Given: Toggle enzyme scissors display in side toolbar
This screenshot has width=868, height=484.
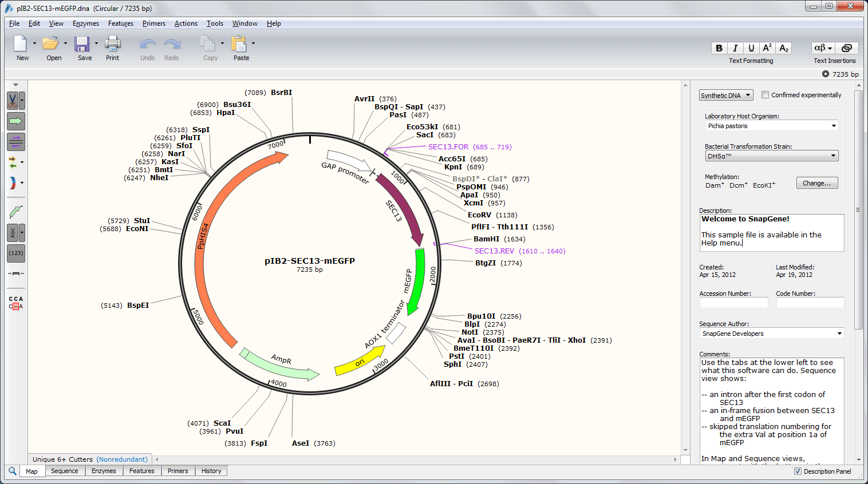Looking at the screenshot, I should click(13, 101).
